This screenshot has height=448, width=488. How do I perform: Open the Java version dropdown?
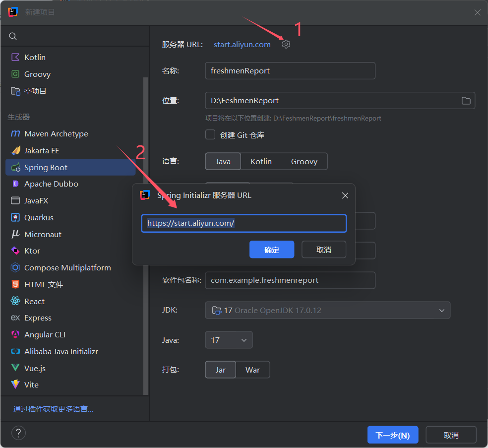[x=243, y=340]
